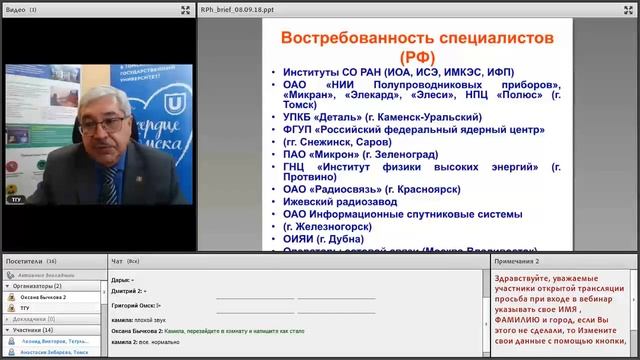This screenshot has width=640, height=360.
Task: Click the active speakers phone icon
Action: click(x=10, y=276)
